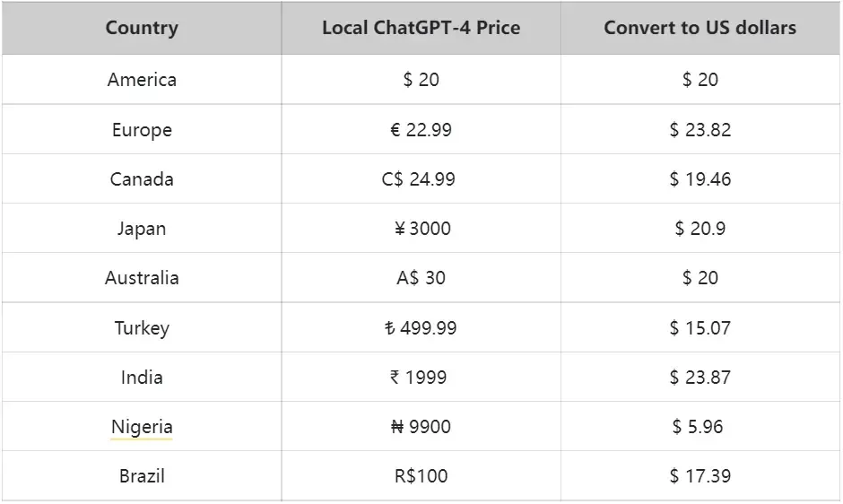Click the India row label
Image resolution: width=843 pixels, height=504 pixels.
(142, 378)
